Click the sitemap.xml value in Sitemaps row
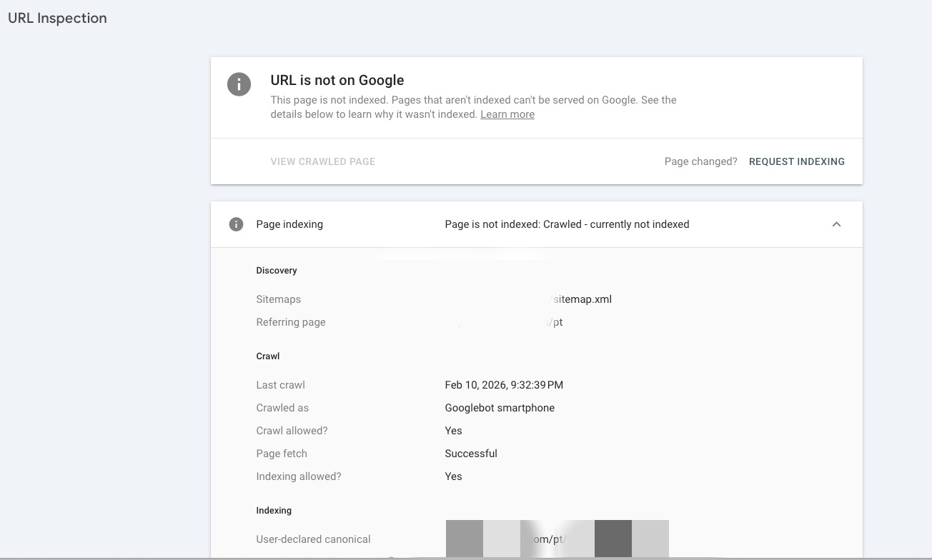Image resolution: width=932 pixels, height=560 pixels. (582, 299)
